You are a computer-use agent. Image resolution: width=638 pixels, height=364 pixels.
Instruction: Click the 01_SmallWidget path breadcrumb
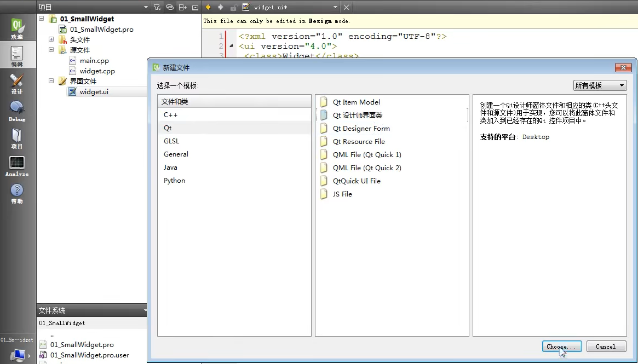click(62, 323)
